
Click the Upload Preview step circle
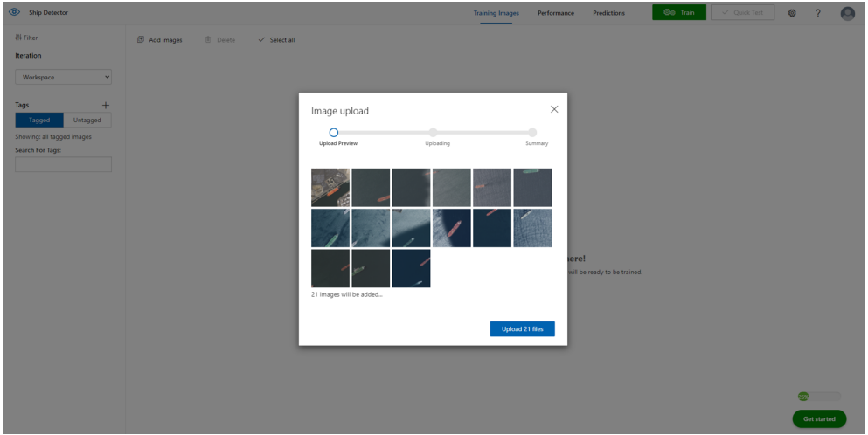tap(333, 133)
